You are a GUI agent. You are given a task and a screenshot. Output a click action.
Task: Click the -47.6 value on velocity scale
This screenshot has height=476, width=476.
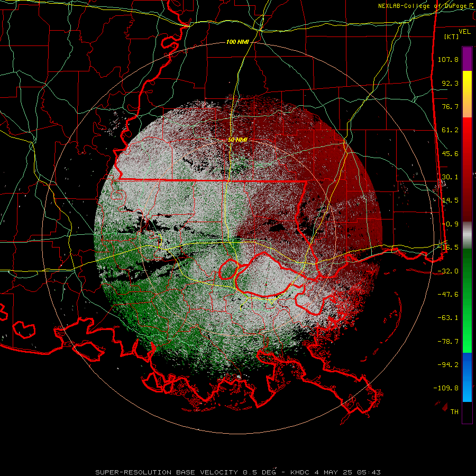pos(448,295)
